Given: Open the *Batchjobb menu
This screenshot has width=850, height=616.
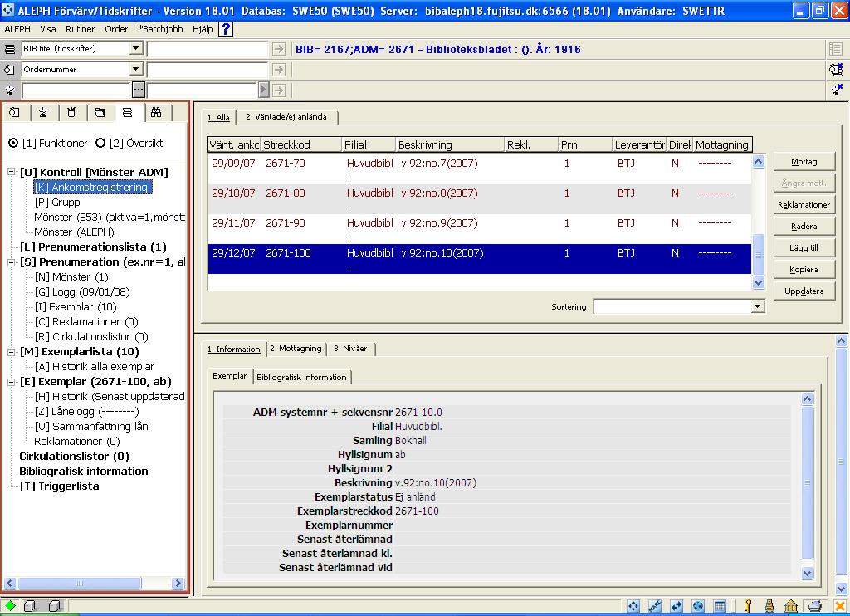Looking at the screenshot, I should pos(160,29).
